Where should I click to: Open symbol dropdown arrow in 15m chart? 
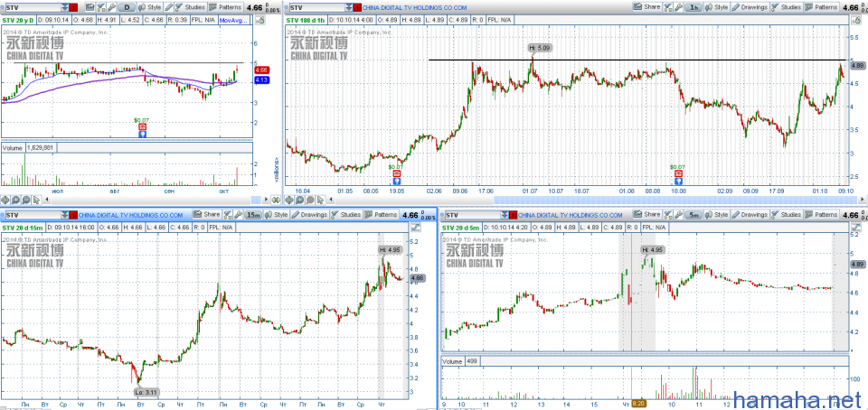[65, 215]
